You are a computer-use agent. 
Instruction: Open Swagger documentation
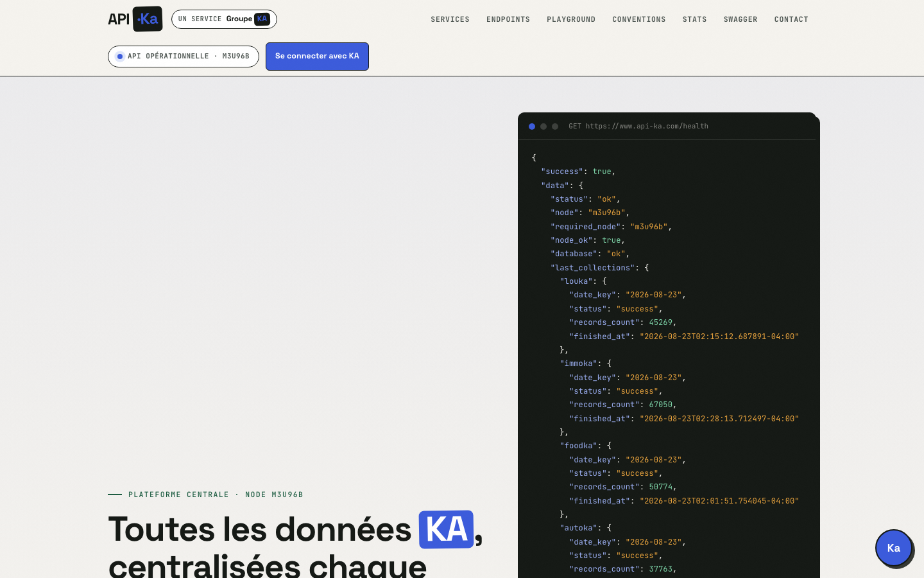tap(740, 19)
